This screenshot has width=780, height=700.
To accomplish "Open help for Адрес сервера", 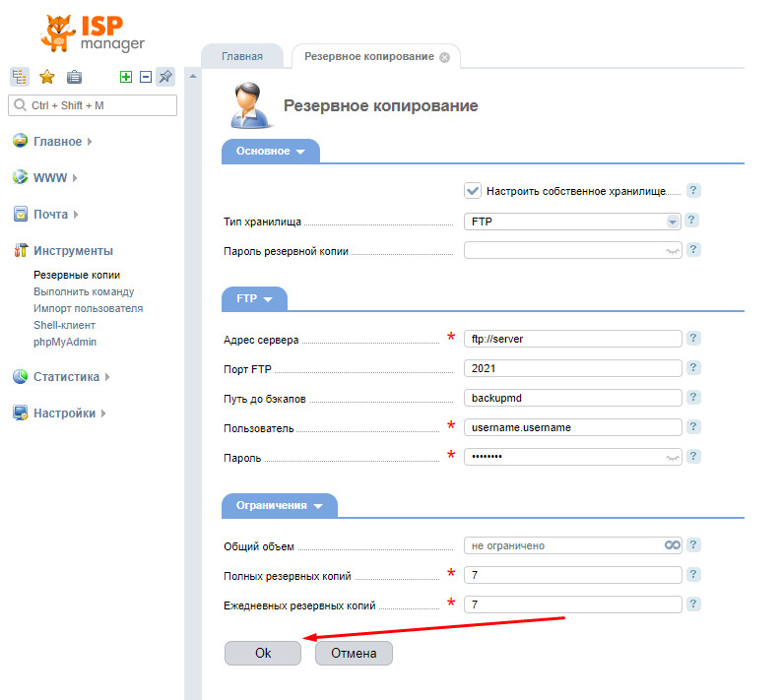I will 693,338.
